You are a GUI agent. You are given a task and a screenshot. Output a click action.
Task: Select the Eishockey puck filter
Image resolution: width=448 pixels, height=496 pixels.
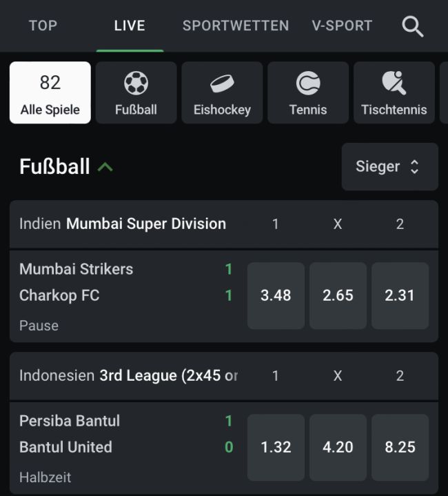222,92
